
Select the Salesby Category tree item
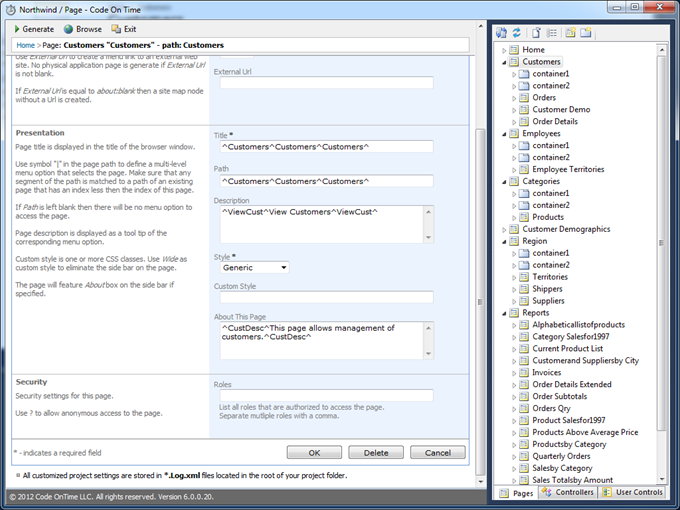pyautogui.click(x=562, y=468)
